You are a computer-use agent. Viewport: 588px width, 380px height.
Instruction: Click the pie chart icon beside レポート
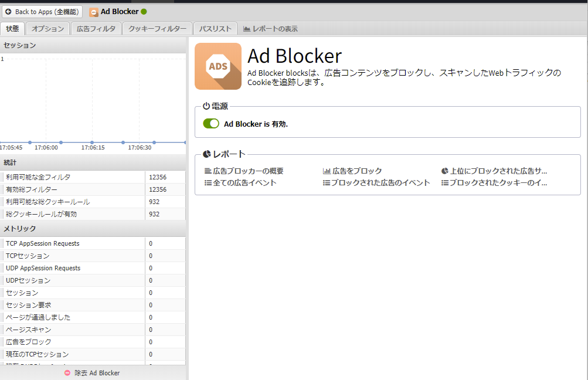pyautogui.click(x=207, y=154)
